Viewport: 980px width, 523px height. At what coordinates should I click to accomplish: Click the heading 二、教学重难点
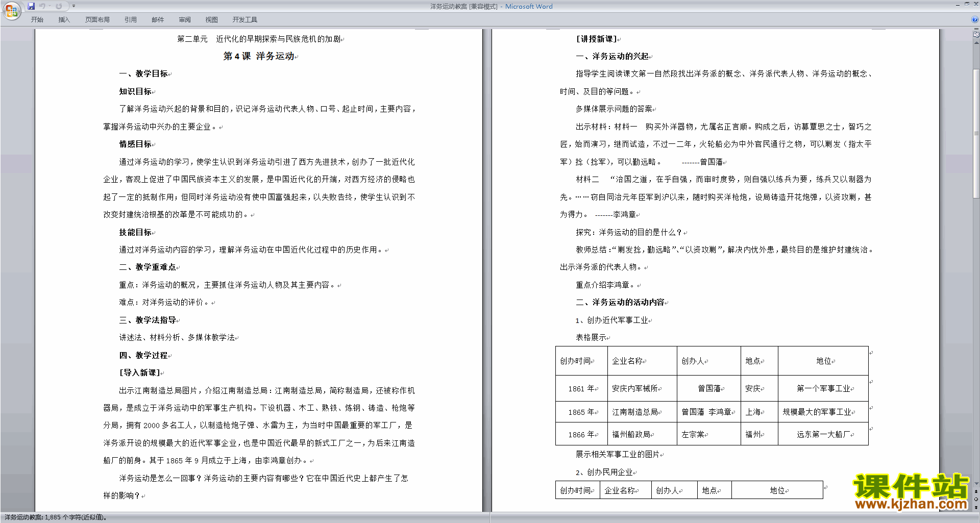point(148,267)
